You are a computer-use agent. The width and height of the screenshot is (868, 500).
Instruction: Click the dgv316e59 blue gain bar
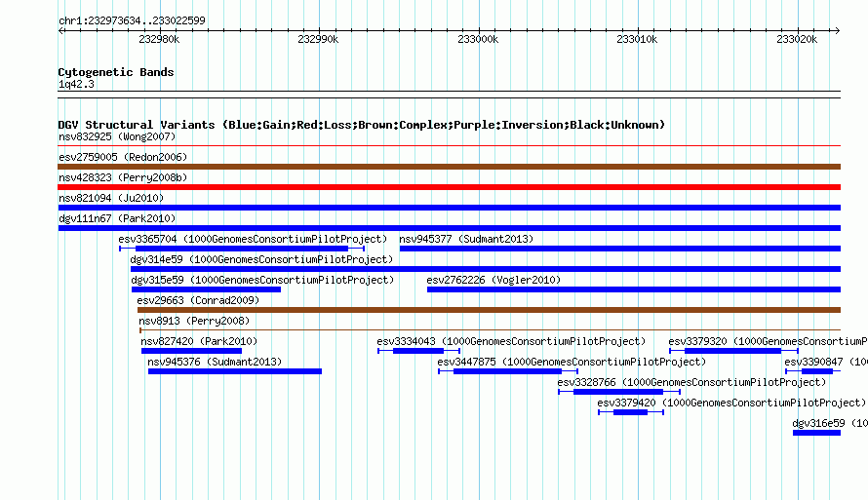coord(816,433)
